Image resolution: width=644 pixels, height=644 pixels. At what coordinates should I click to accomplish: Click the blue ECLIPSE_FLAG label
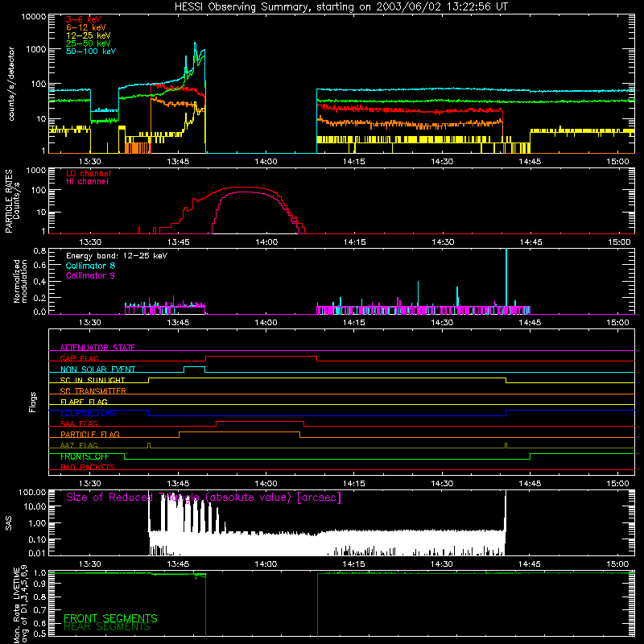pos(88,413)
